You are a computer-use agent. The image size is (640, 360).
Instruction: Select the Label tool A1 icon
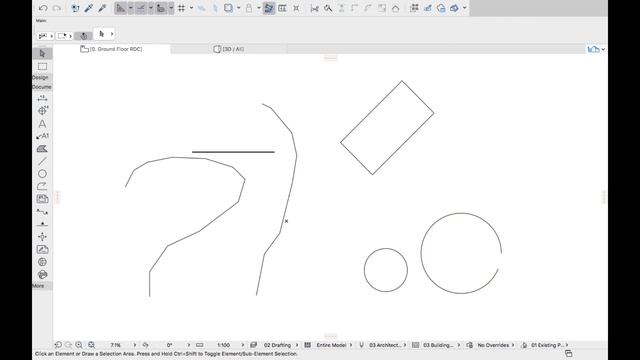tap(42, 136)
